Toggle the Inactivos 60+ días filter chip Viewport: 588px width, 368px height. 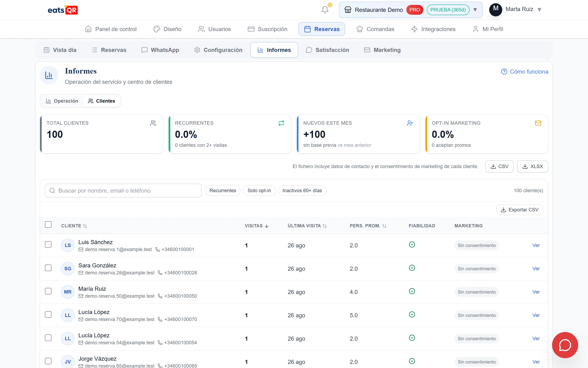point(302,191)
